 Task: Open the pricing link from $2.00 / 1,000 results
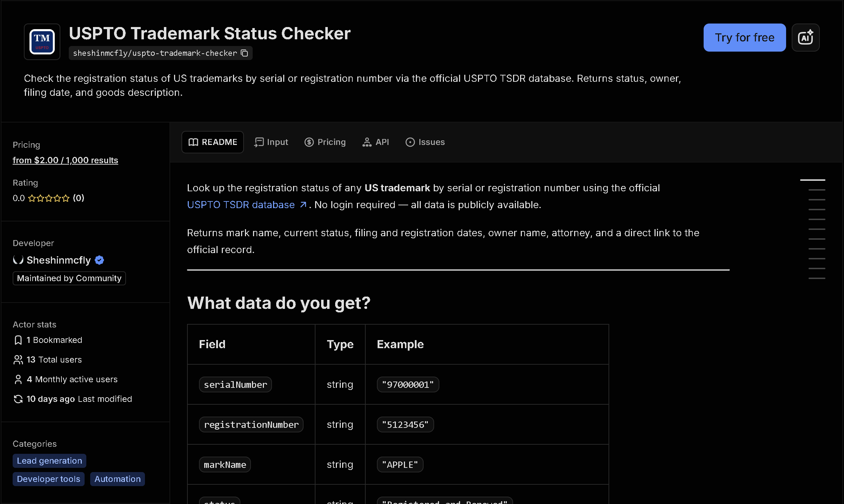(65, 160)
